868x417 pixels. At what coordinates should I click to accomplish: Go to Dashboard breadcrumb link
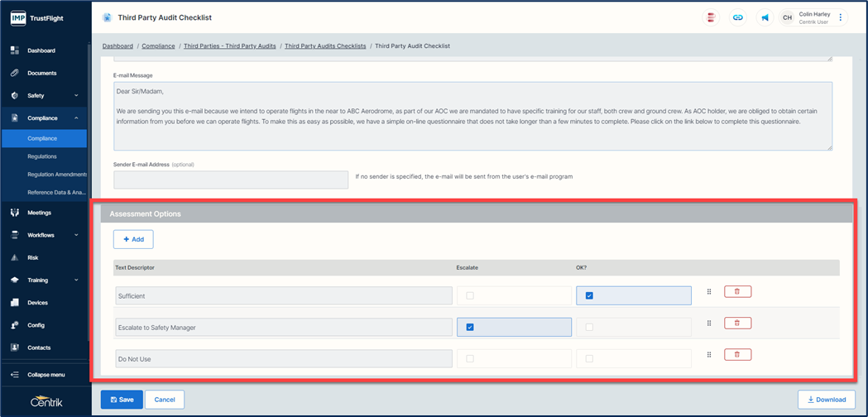(x=117, y=46)
